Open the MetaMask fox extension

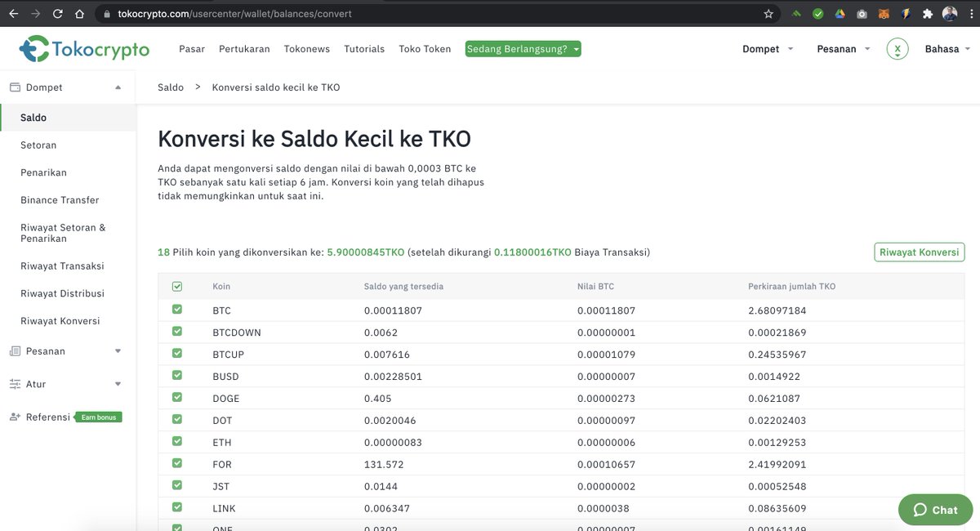click(884, 14)
